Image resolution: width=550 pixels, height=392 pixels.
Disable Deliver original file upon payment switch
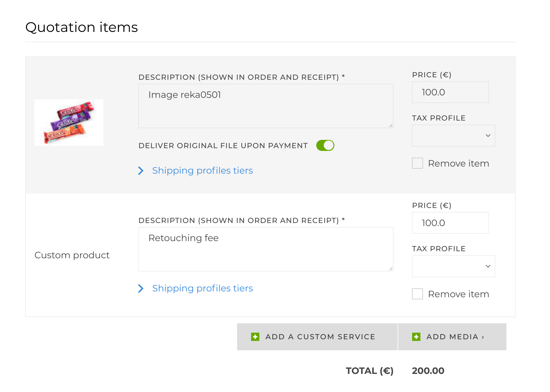(325, 145)
